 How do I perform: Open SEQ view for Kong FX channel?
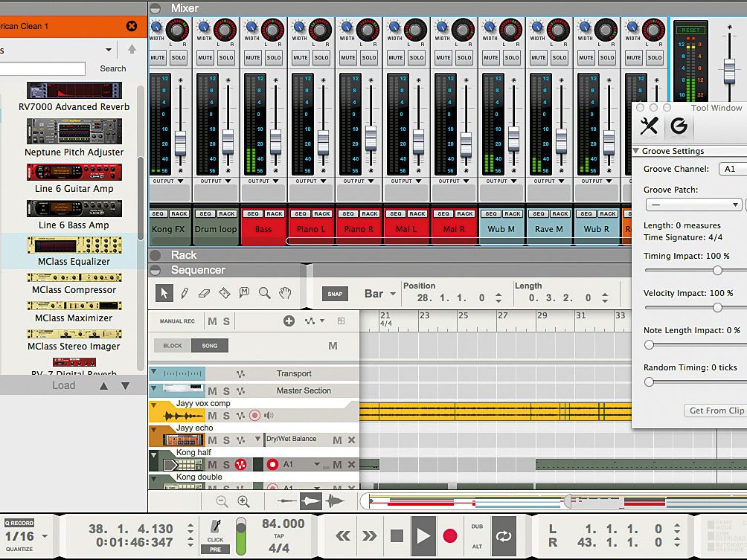tap(158, 213)
